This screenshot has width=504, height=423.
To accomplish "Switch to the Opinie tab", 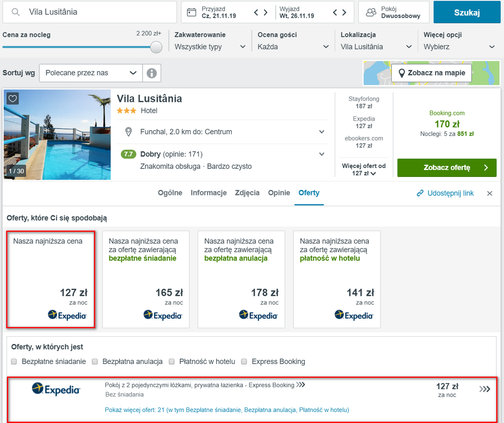I will [279, 193].
